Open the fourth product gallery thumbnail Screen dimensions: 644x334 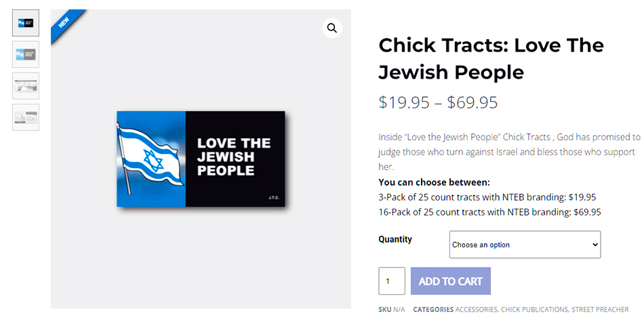[26, 117]
